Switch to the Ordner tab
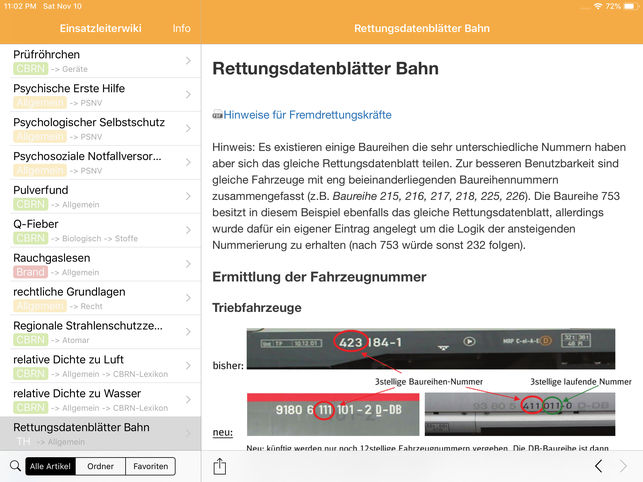This screenshot has height=482, width=643. click(100, 466)
